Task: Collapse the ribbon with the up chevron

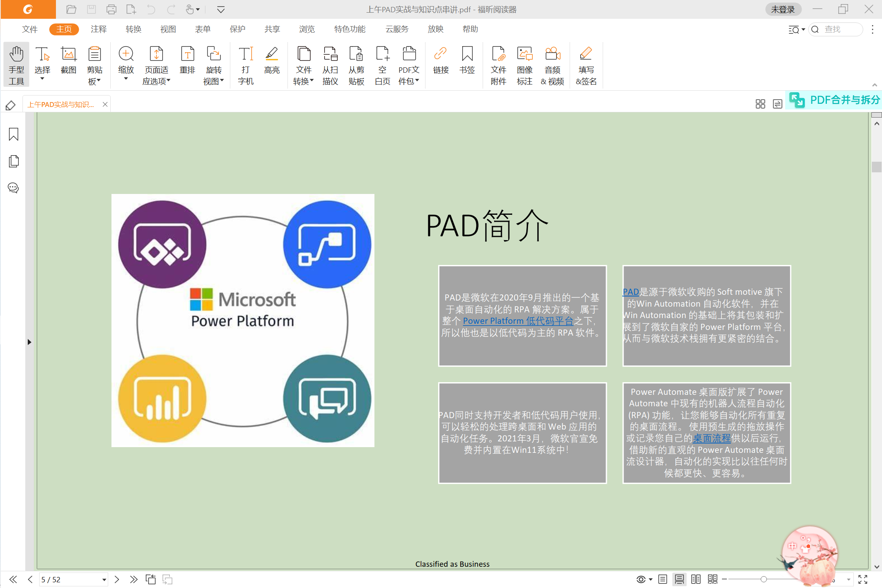Action: 875,85
